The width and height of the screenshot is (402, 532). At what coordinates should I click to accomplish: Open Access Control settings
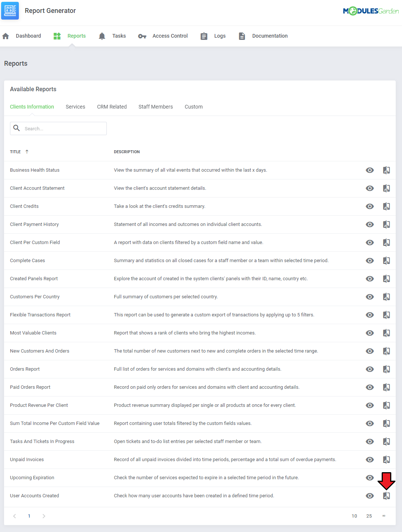(x=163, y=36)
